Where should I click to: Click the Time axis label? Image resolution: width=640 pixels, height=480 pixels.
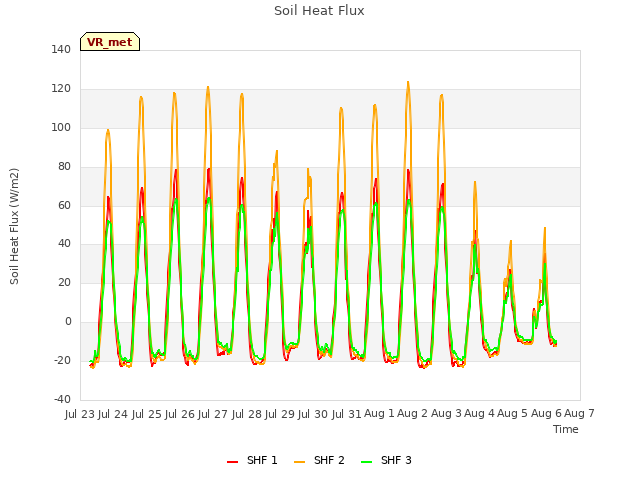(x=566, y=429)
